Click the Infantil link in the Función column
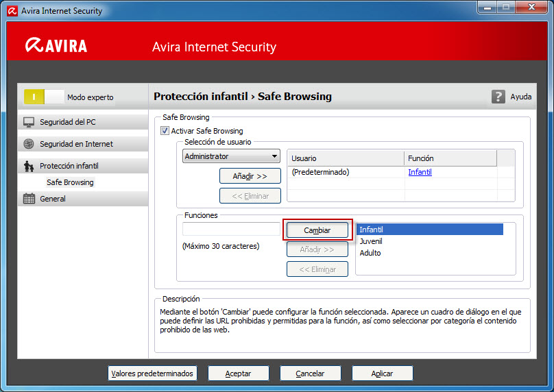 [420, 172]
